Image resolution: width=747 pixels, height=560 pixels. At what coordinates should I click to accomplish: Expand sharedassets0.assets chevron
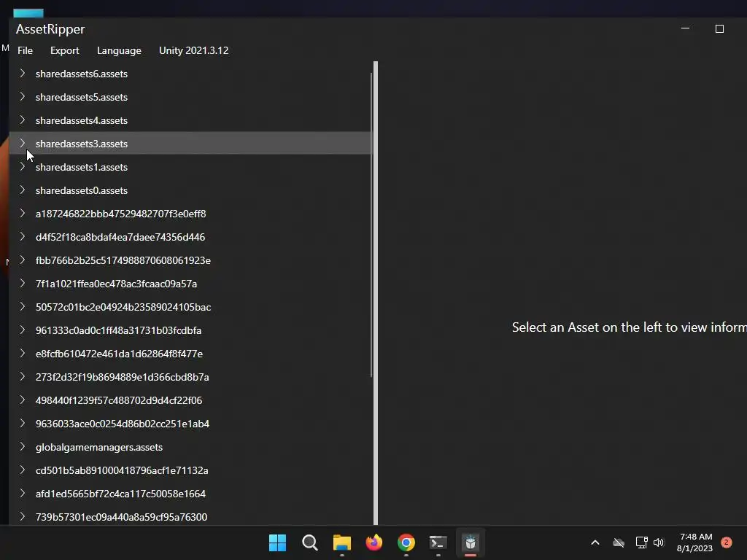(x=22, y=190)
